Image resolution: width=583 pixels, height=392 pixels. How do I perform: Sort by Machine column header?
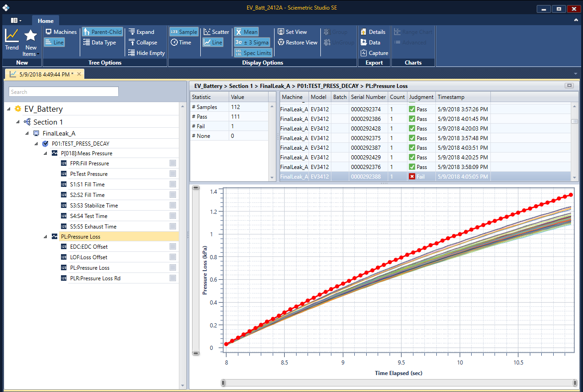294,97
